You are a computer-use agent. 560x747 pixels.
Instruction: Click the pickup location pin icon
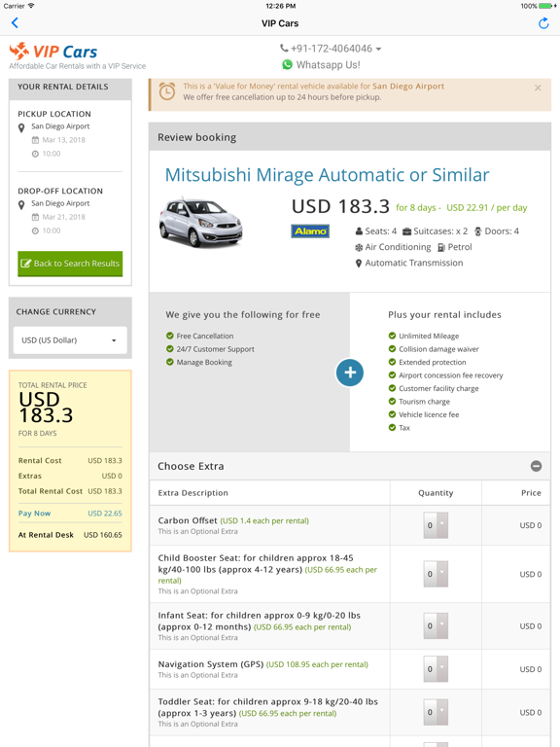tap(21, 128)
